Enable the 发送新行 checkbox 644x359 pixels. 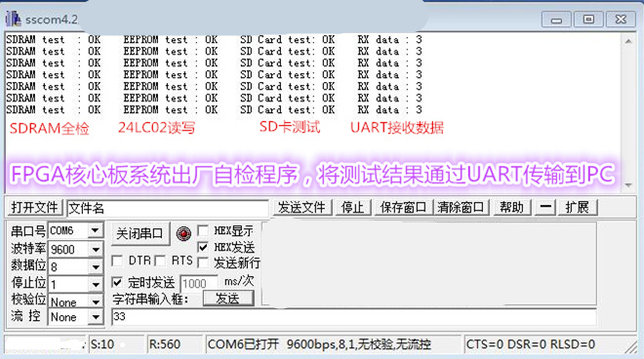click(x=203, y=262)
